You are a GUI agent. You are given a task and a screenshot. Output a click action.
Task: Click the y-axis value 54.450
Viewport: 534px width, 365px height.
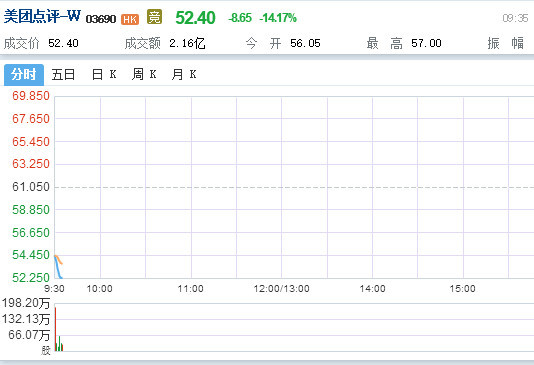[31, 255]
